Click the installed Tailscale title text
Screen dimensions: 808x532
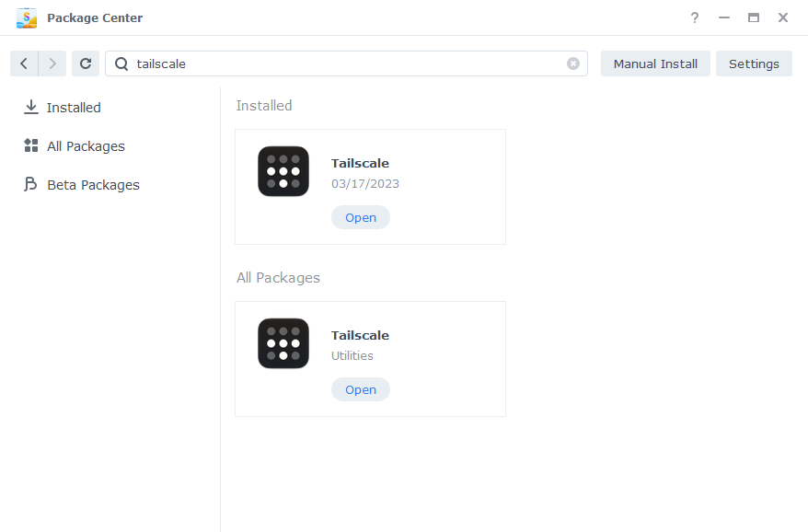click(360, 164)
